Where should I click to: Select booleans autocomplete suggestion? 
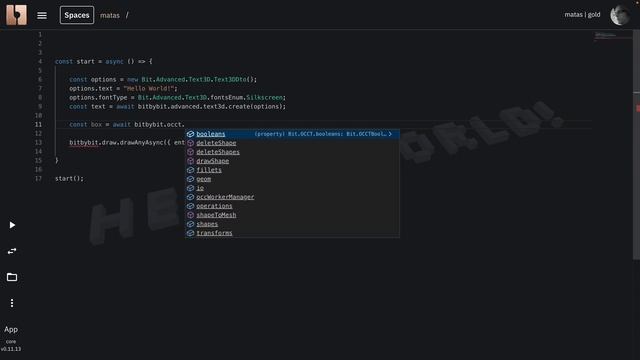(293, 134)
